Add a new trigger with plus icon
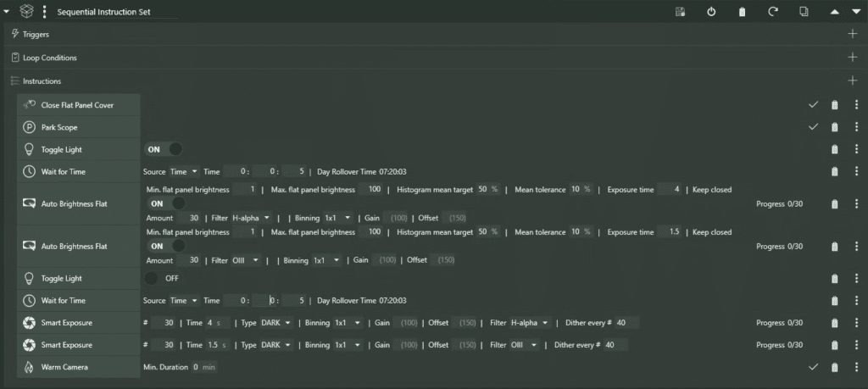Screen dimensions: 868x389 pos(853,34)
